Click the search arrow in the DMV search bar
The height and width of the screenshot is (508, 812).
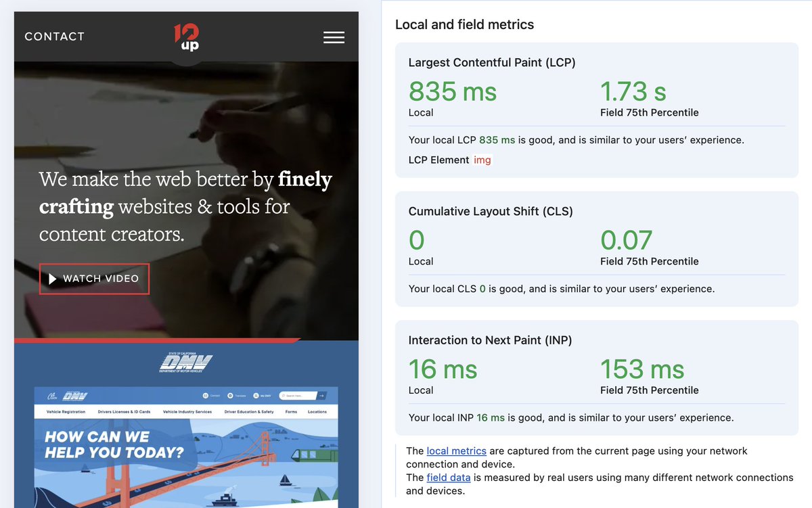pos(321,396)
